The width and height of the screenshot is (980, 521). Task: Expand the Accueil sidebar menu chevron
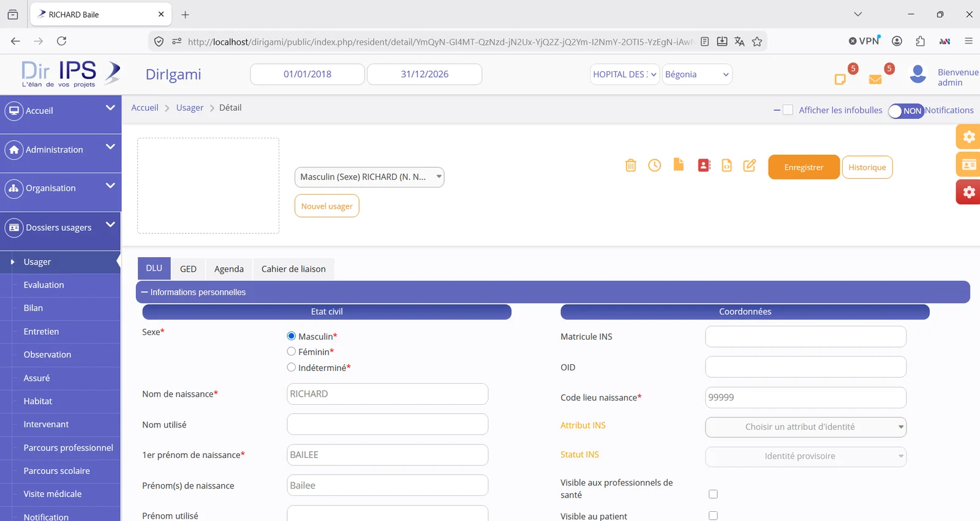110,108
